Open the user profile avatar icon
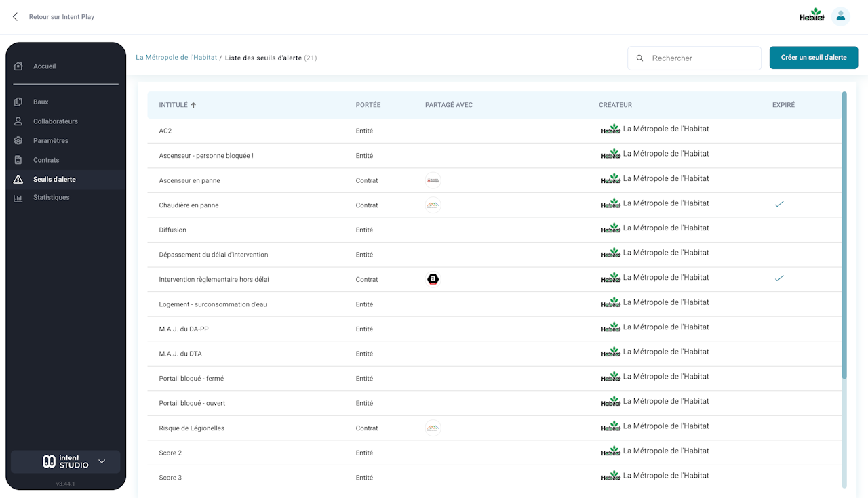Image resolution: width=868 pixels, height=498 pixels. tap(841, 17)
